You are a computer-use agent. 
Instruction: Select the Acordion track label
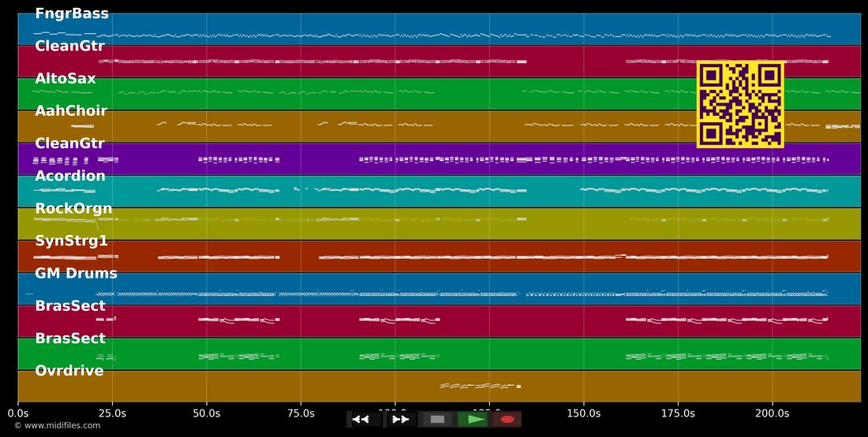tap(69, 176)
